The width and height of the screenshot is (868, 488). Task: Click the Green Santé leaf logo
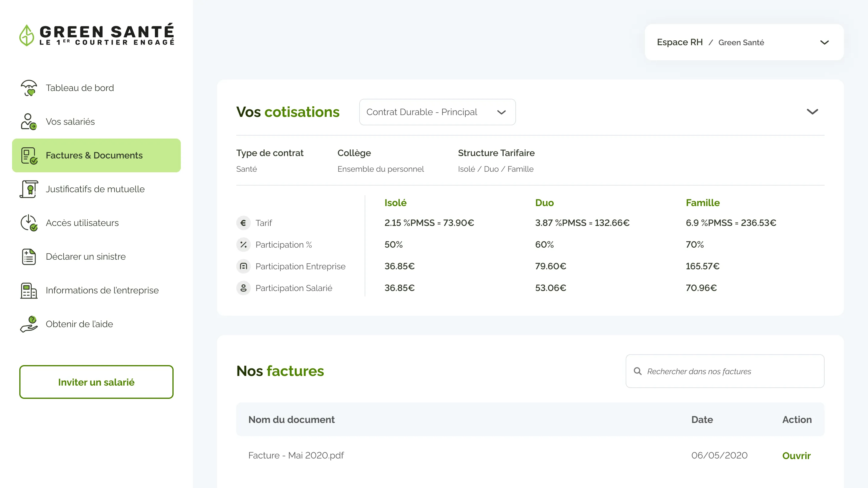point(27,35)
